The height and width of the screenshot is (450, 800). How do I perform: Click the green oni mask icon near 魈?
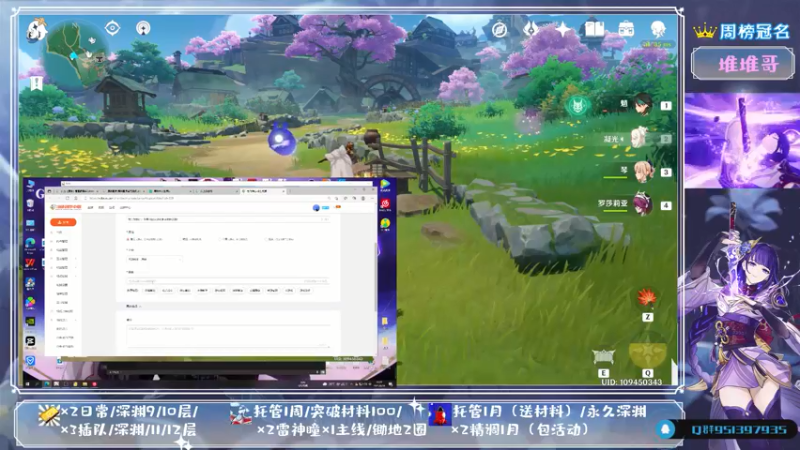pyautogui.click(x=578, y=106)
